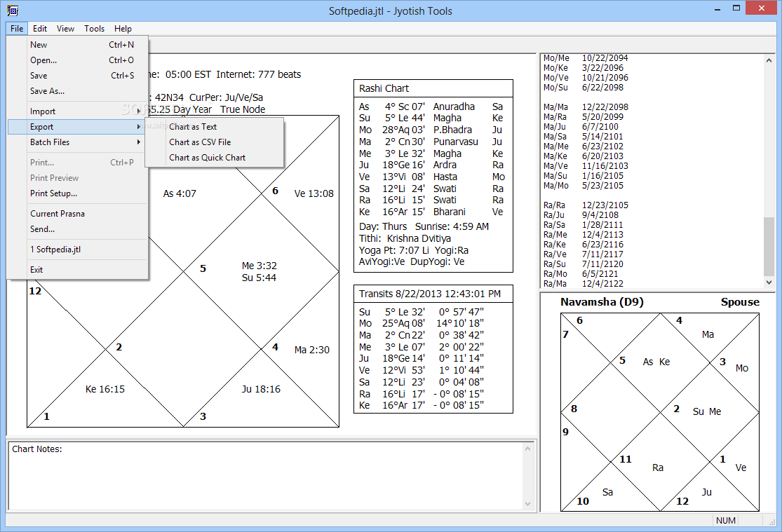Export Chart as Text
The height and width of the screenshot is (532, 782).
[x=215, y=127]
